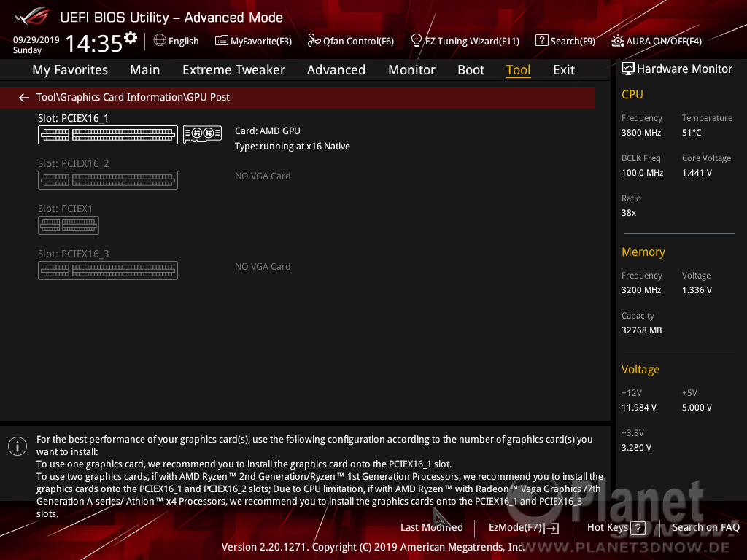The width and height of the screenshot is (747, 560).
Task: Click the EzMode exit arrow icon
Action: [x=551, y=528]
